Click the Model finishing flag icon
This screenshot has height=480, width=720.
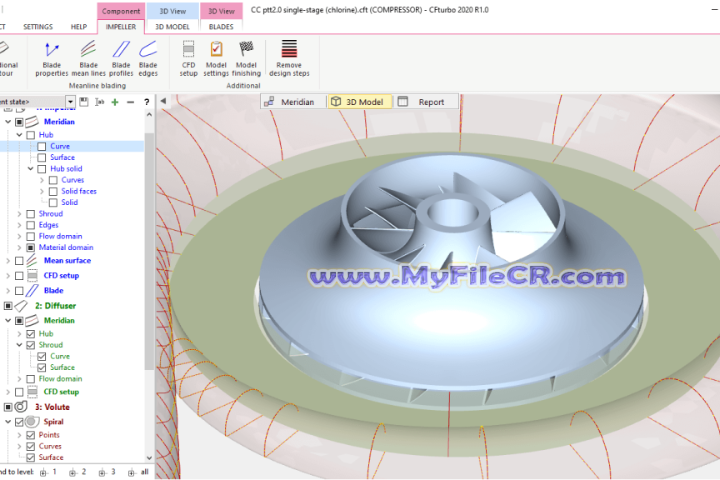pos(246,56)
